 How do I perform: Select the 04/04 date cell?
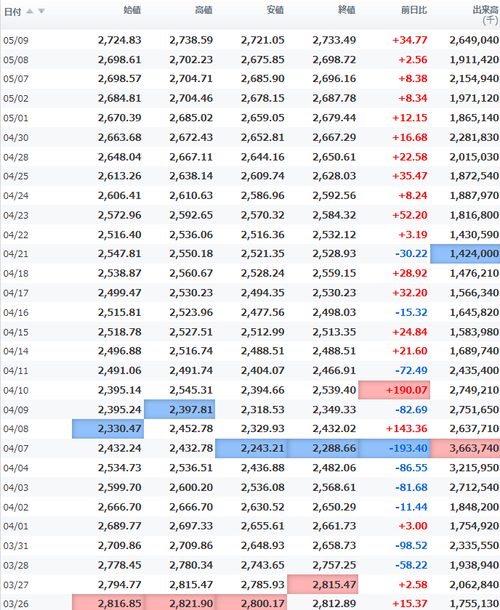point(16,468)
